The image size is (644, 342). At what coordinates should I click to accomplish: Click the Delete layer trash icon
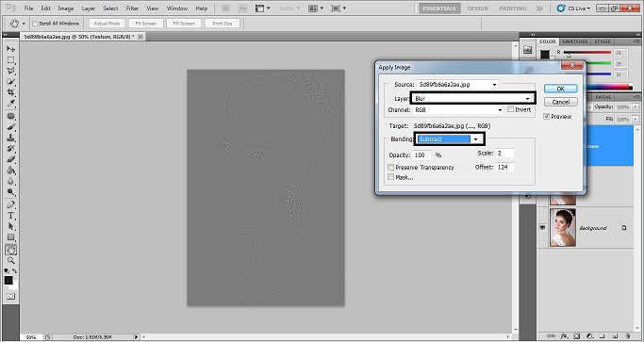(628, 335)
